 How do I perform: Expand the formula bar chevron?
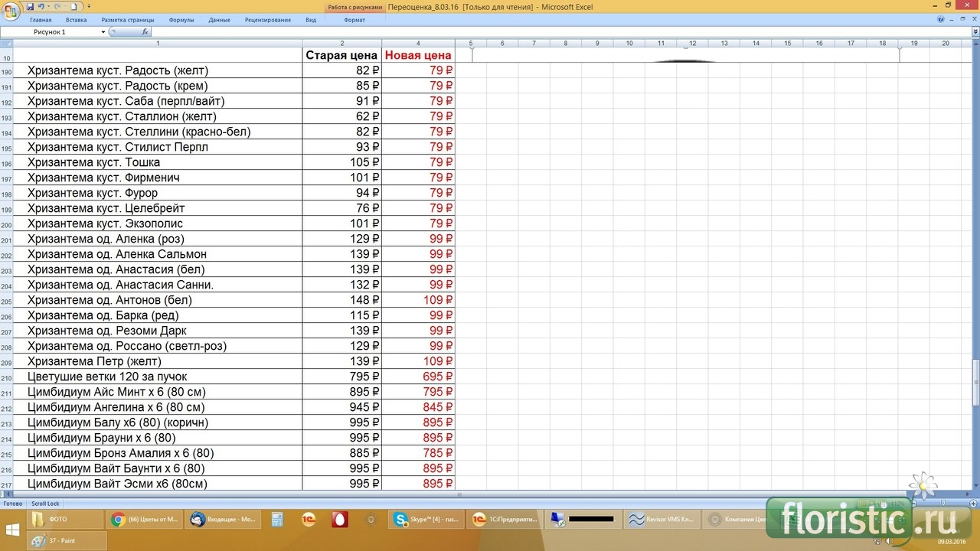(975, 32)
